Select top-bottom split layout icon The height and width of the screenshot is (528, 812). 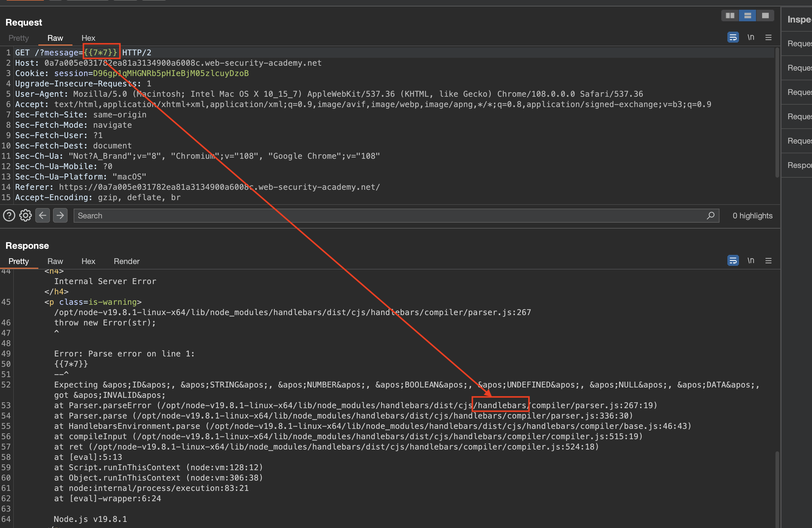click(x=747, y=16)
